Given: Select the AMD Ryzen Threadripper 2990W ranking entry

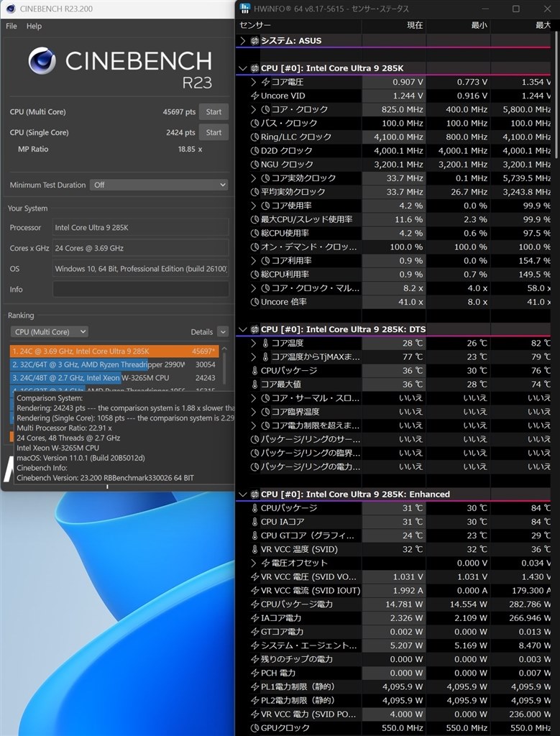Looking at the screenshot, I should [x=114, y=364].
